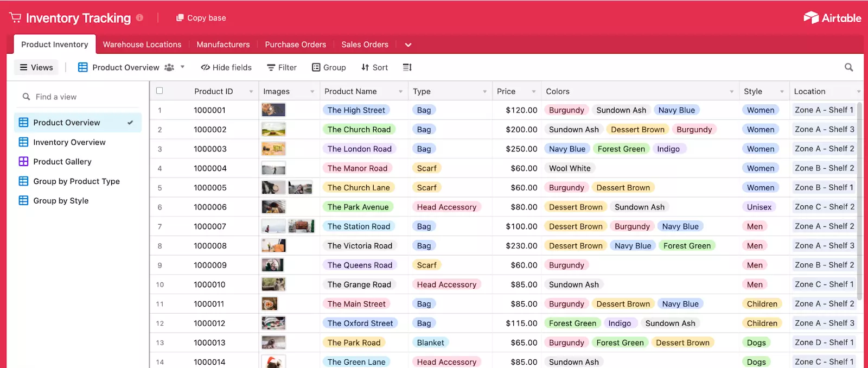This screenshot has width=868, height=368.
Task: Open the Price column dropdown arrow
Action: (534, 92)
